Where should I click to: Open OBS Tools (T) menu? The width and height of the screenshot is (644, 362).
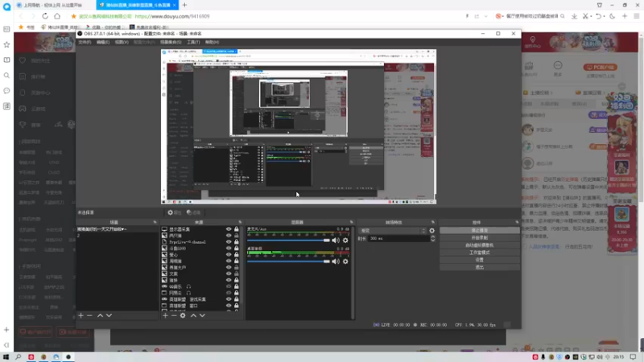[193, 43]
